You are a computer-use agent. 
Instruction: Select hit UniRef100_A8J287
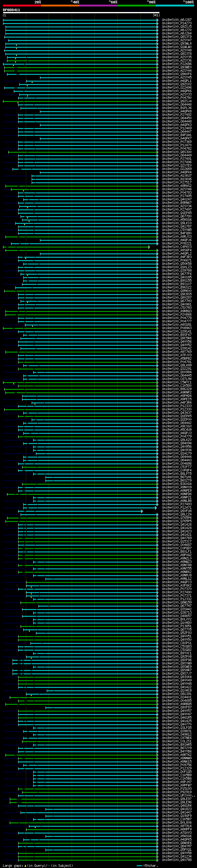tap(177, 20)
